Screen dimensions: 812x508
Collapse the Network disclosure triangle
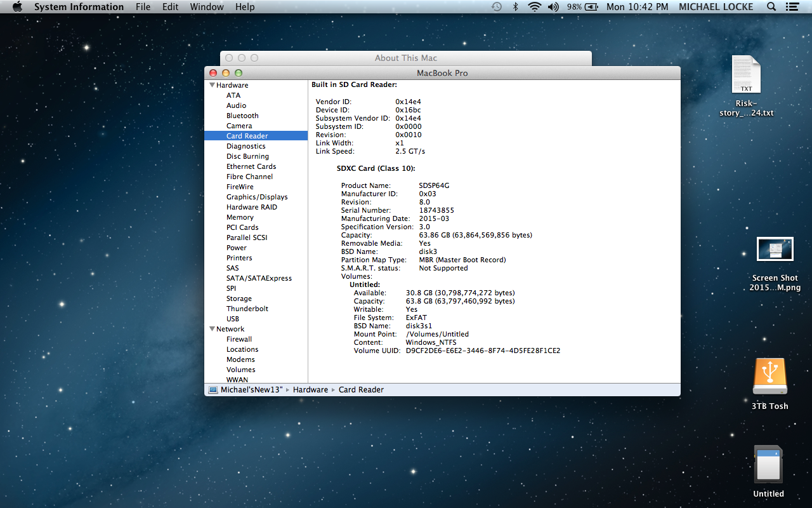[212, 329]
